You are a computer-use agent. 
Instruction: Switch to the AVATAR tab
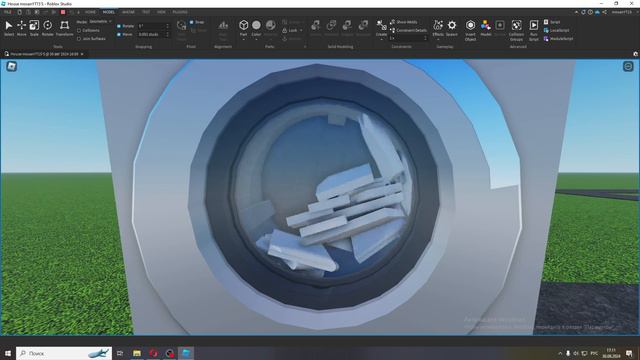tap(128, 12)
